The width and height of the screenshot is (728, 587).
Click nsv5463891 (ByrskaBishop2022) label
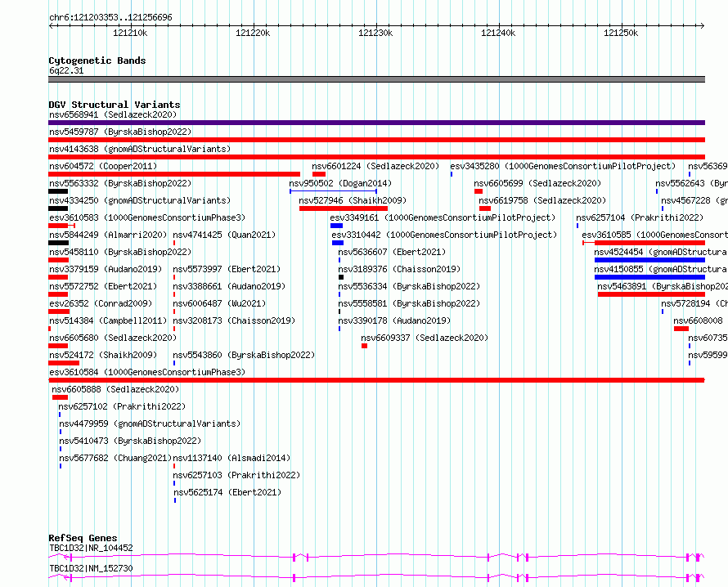pyautogui.click(x=662, y=286)
